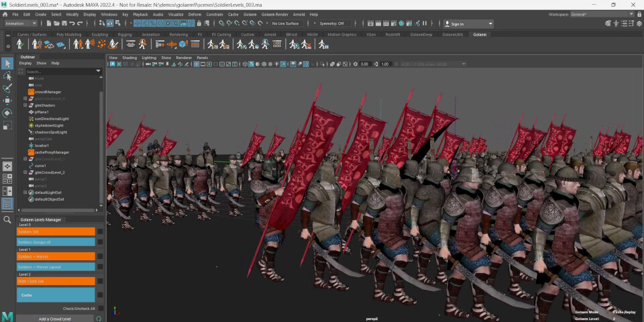
Task: Toggle the checkbox next to Soldiers Groups x8
Action: pos(100,242)
